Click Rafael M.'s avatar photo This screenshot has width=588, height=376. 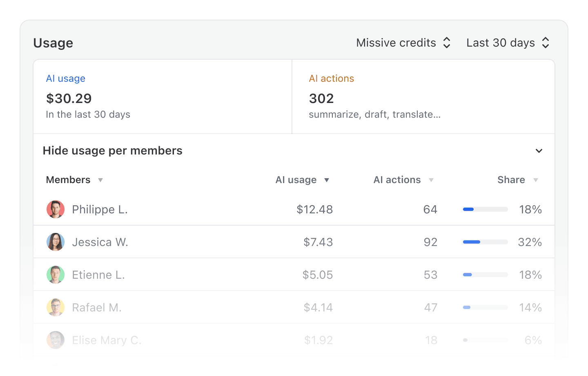pyautogui.click(x=56, y=307)
